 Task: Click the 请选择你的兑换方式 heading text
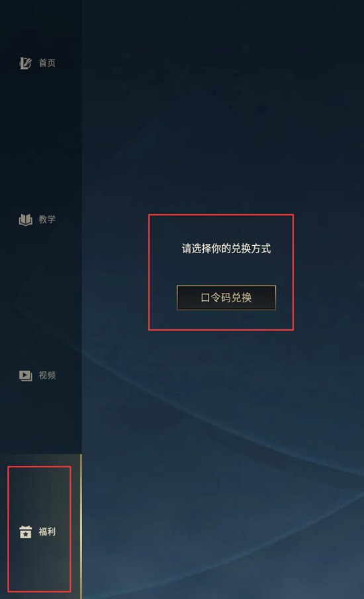point(226,248)
